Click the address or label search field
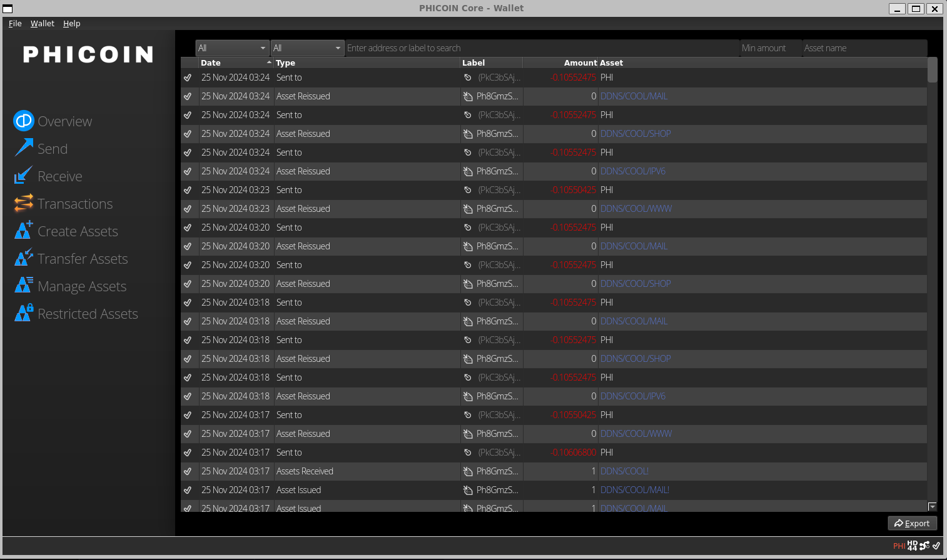The image size is (947, 560). 541,48
